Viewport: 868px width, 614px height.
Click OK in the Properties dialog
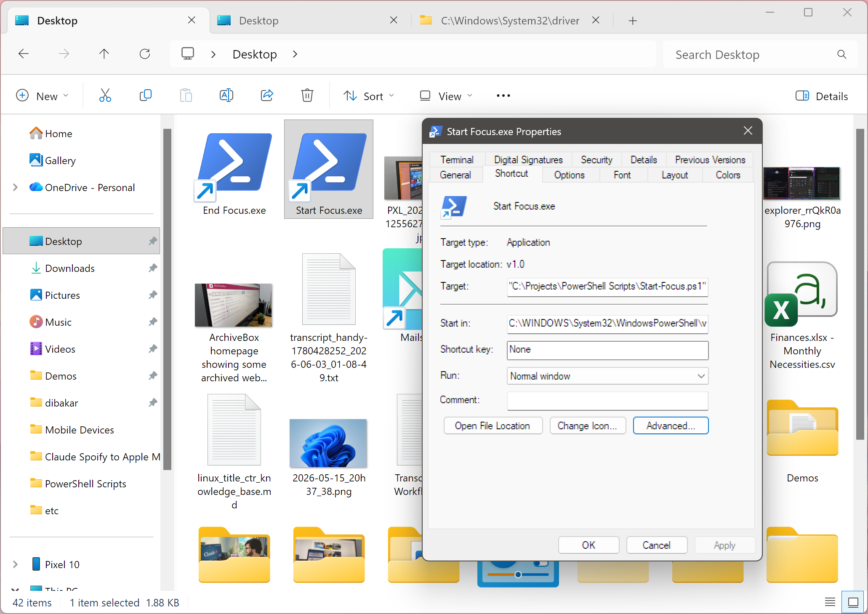coord(588,545)
